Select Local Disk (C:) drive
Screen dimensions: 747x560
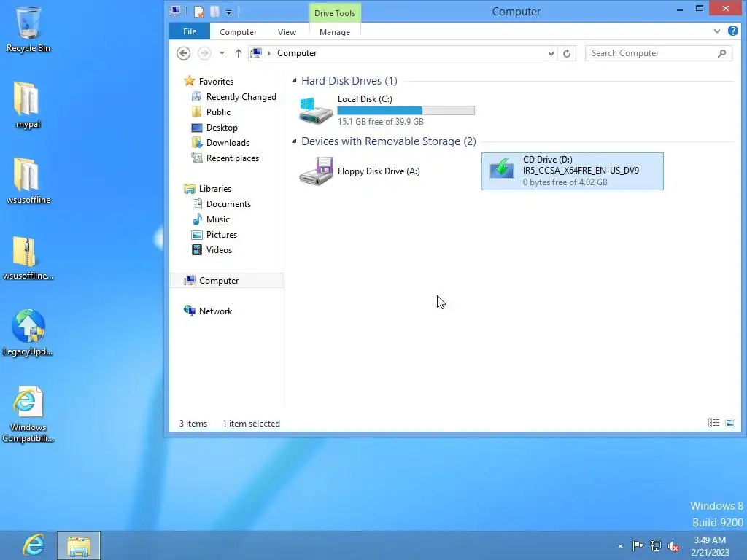click(387, 110)
